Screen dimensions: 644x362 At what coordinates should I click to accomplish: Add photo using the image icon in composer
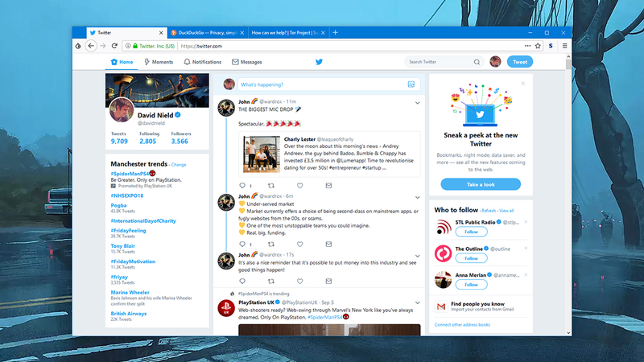(411, 84)
